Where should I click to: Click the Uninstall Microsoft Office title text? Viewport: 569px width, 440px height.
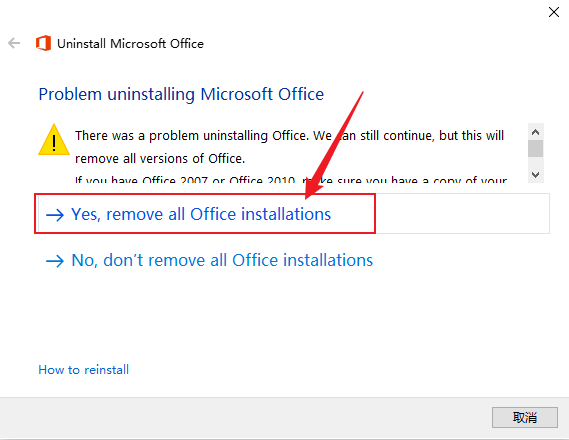130,44
